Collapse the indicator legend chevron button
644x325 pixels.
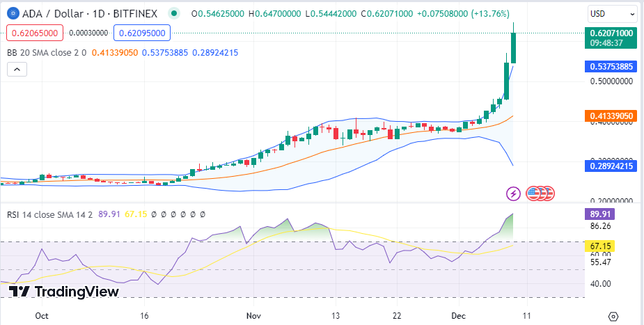[17, 70]
